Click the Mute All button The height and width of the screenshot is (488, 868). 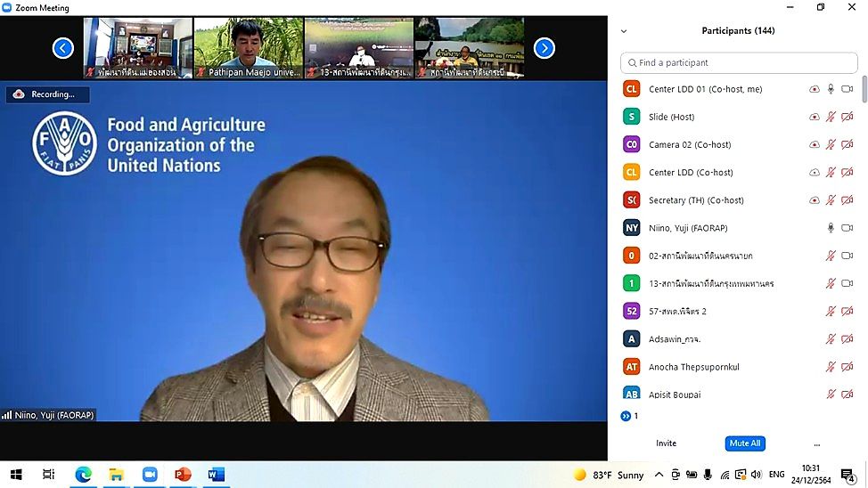(x=745, y=443)
